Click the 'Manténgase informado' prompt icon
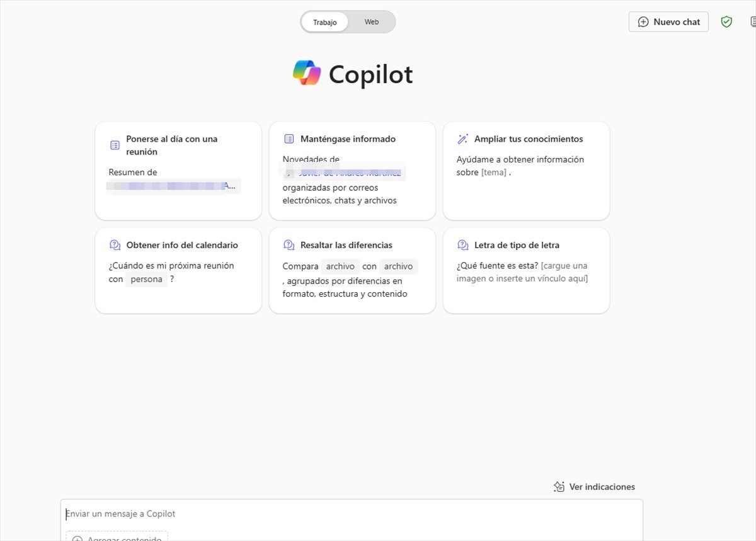This screenshot has height=541, width=756. (x=289, y=138)
